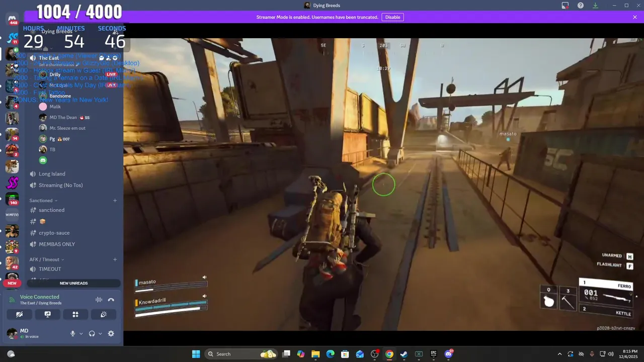Open the box emoji text channel
Viewport: 644px width, 362px height.
[x=43, y=221]
